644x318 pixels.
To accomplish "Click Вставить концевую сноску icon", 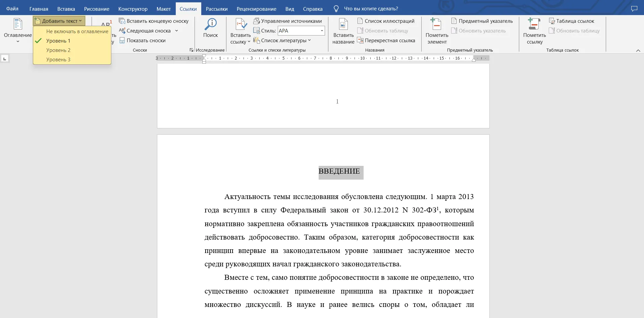I will 122,21.
